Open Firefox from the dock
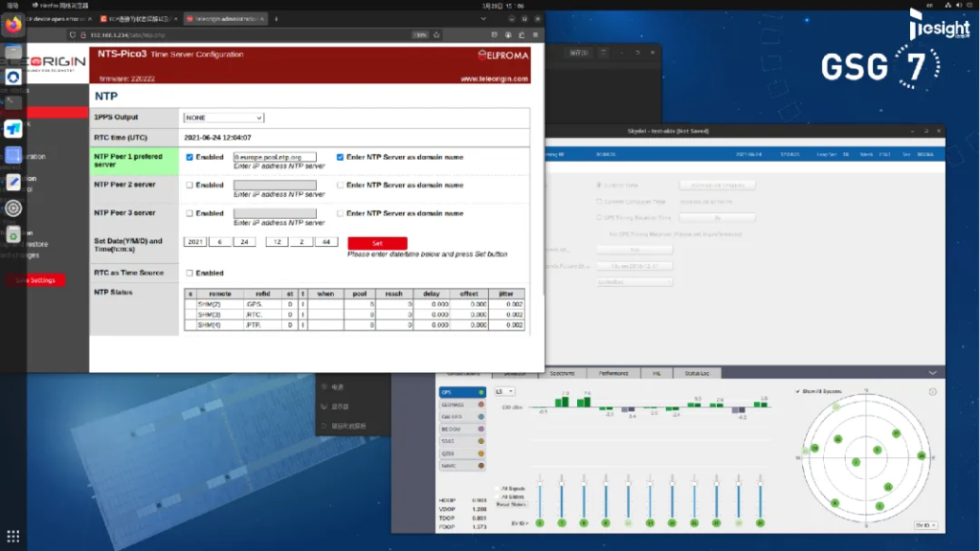 pos(13,25)
